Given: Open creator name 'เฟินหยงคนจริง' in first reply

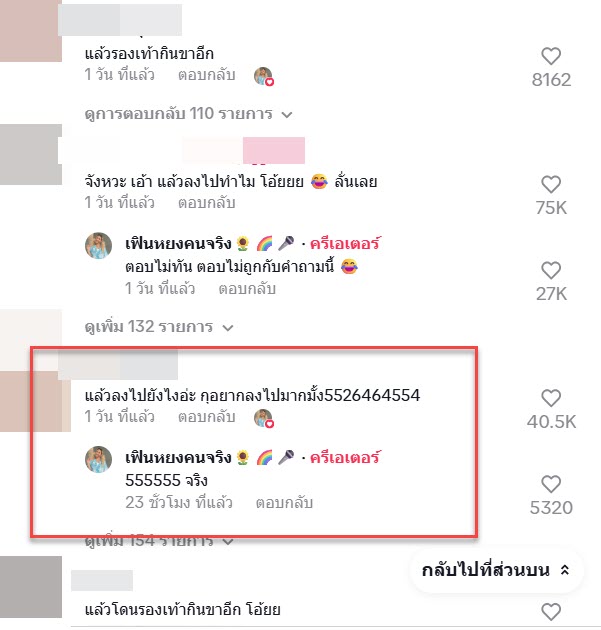Looking at the screenshot, I should click(178, 243).
